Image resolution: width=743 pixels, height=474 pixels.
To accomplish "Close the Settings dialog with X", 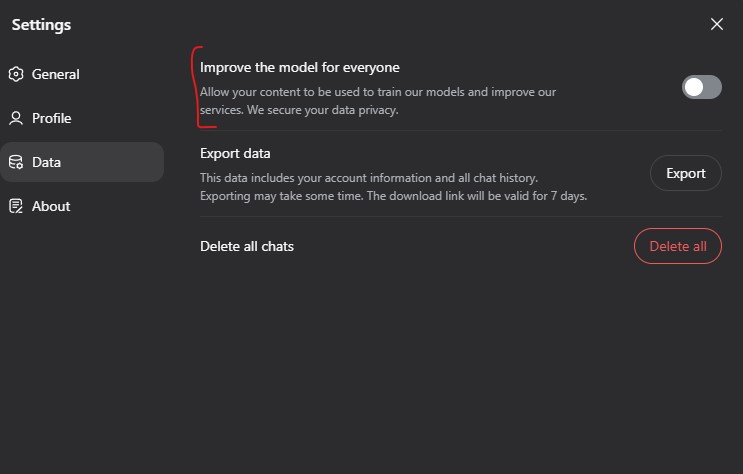I will (716, 24).
